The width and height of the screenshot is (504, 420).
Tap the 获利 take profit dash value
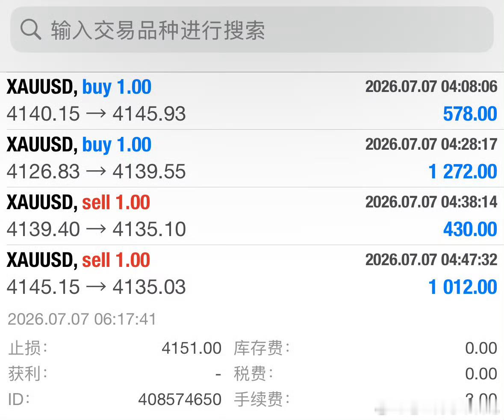click(218, 374)
